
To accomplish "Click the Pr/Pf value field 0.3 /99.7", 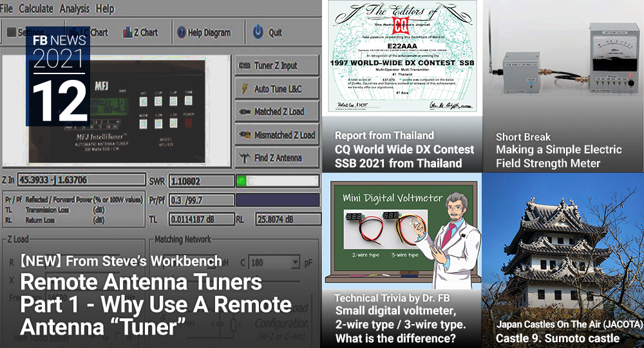I will [201, 200].
